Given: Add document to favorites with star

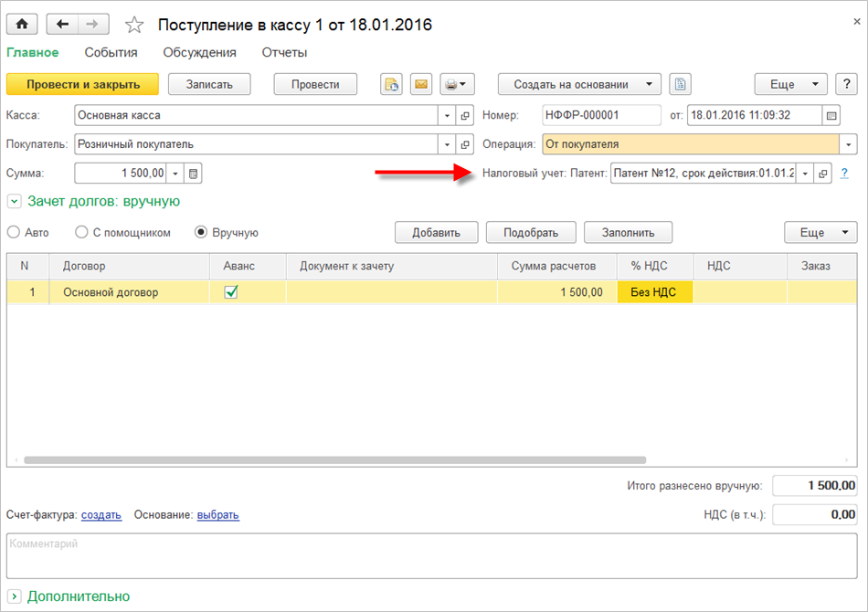Looking at the screenshot, I should click(133, 26).
